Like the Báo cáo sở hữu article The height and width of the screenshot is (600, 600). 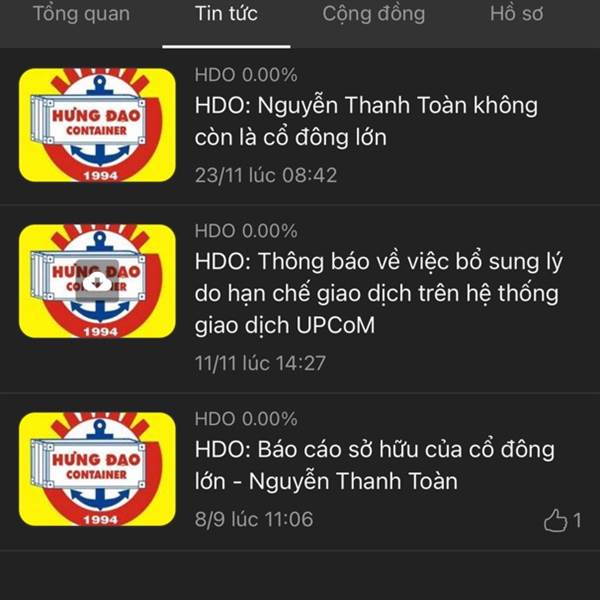point(555,520)
